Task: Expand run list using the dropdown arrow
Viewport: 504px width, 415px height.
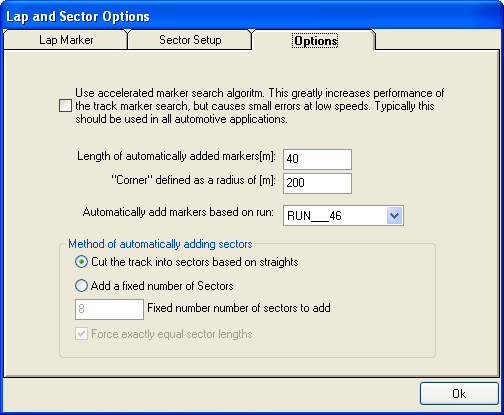Action: 395,215
